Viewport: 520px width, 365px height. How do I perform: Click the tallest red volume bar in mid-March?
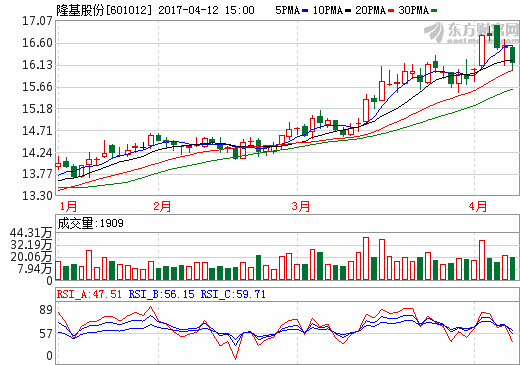pos(366,259)
